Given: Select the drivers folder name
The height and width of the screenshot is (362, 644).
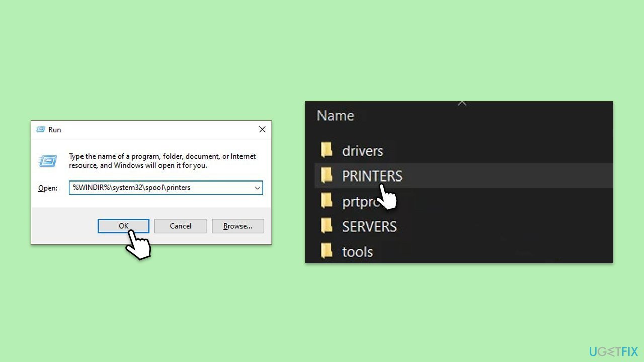Looking at the screenshot, I should (x=362, y=151).
